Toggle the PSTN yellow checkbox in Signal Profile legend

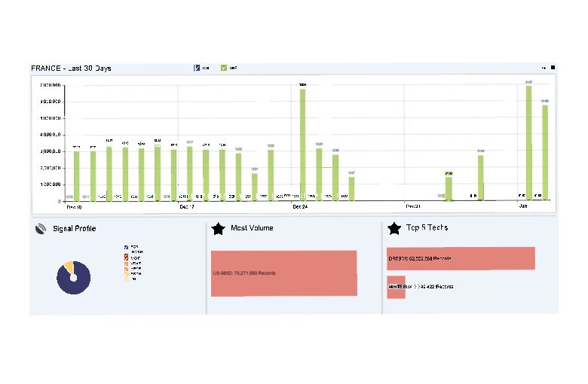click(126, 274)
